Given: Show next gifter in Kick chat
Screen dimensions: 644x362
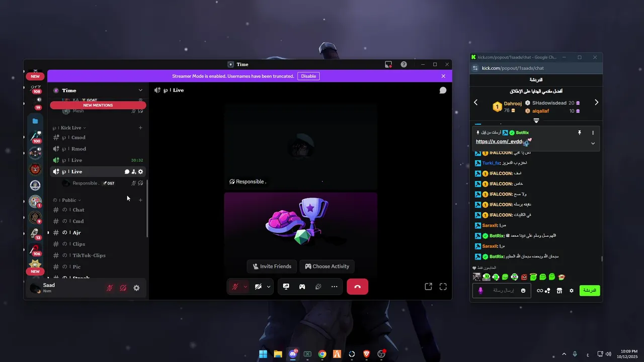Looking at the screenshot, I should pyautogui.click(x=596, y=103).
